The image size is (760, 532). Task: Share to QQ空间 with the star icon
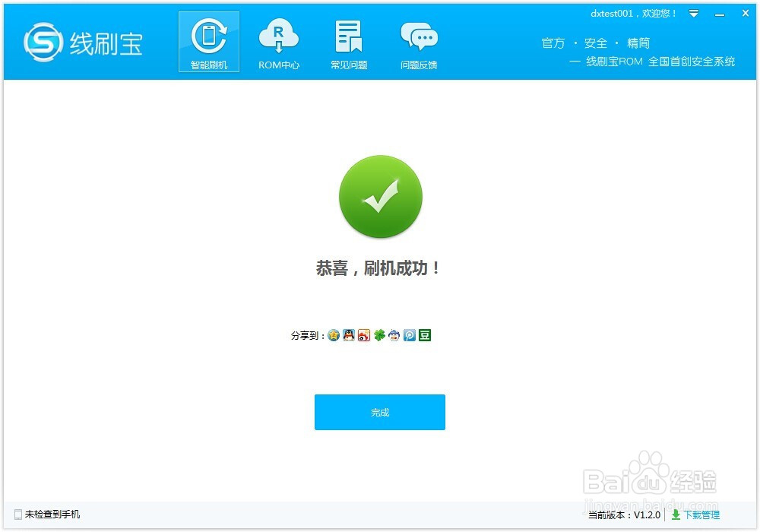point(333,334)
